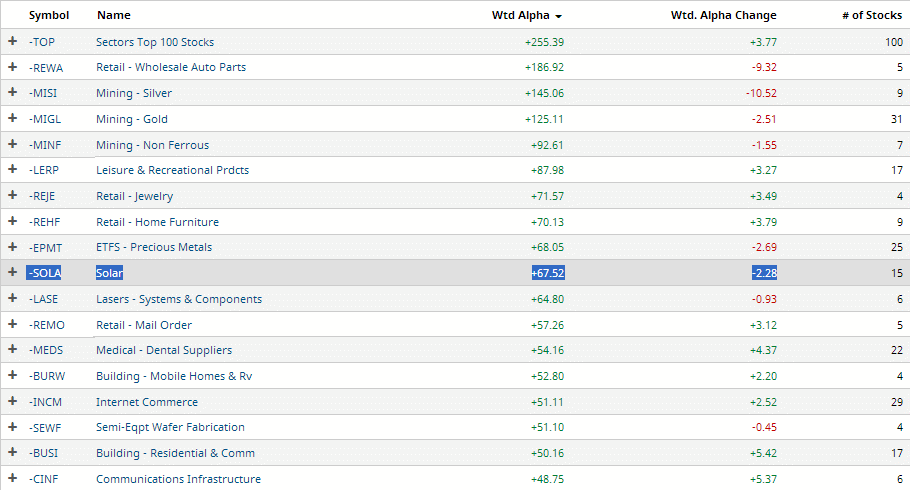Screen dimensions: 910x490
Task: Select the stock count 29
Action: 897,402
